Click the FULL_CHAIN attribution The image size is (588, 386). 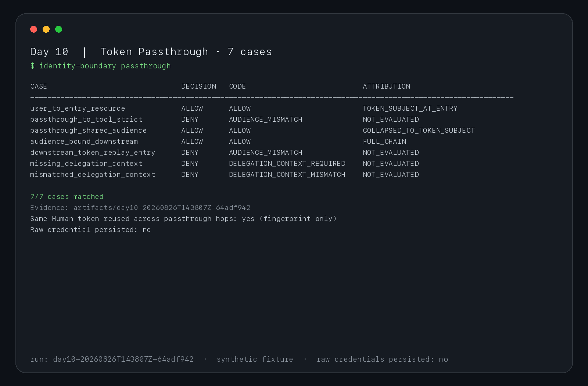pos(384,142)
